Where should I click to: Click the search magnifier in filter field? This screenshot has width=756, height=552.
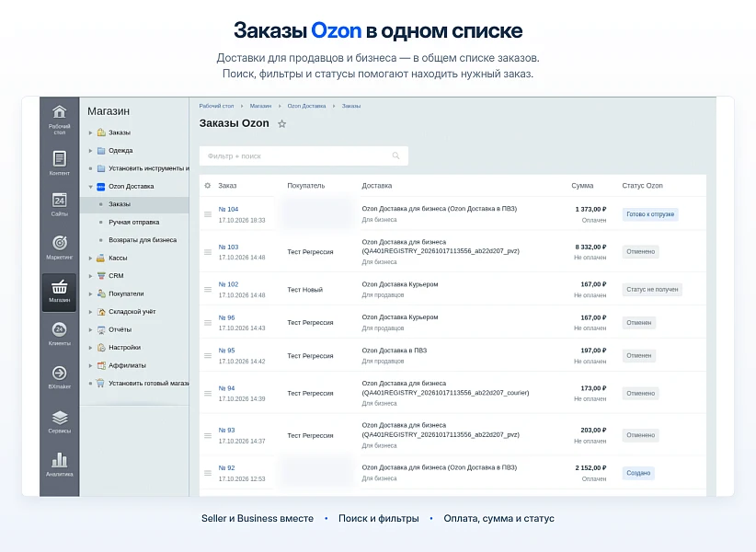395,155
